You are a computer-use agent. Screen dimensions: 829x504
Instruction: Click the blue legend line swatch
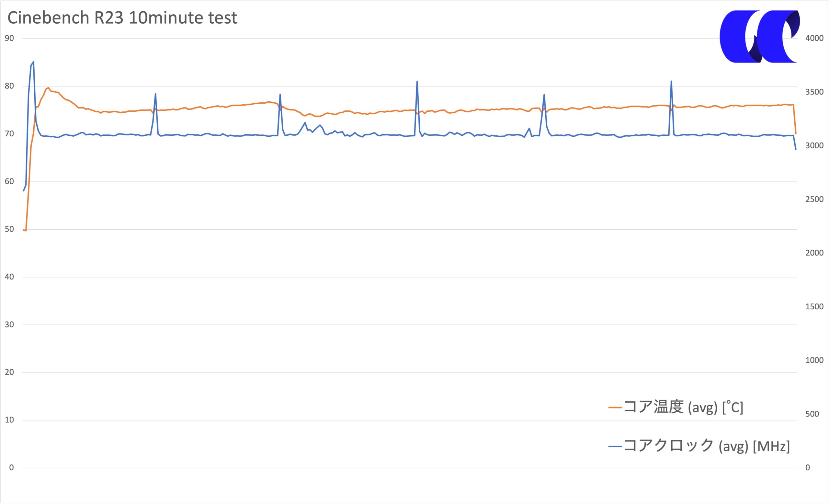coord(615,446)
